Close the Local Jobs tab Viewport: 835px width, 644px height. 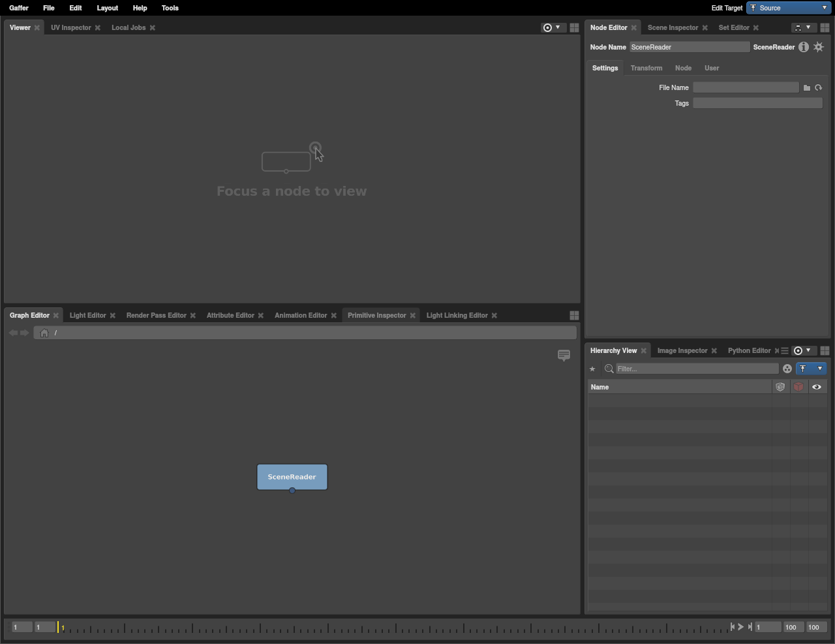153,27
